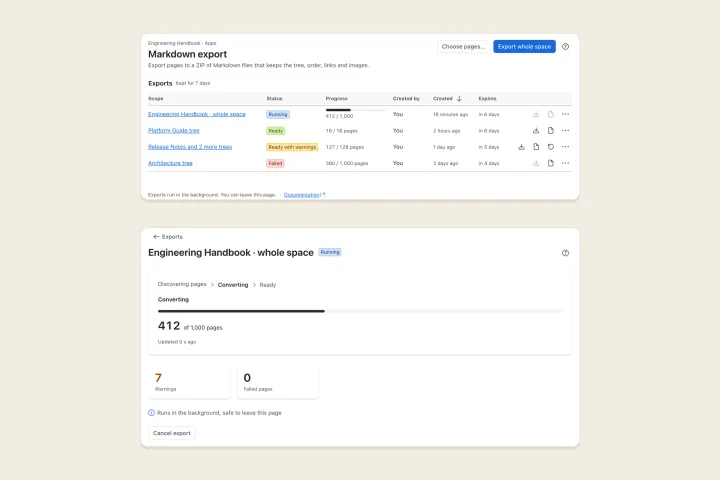The width and height of the screenshot is (720, 480).
Task: Open Architecture tree export link
Action: coord(170,163)
